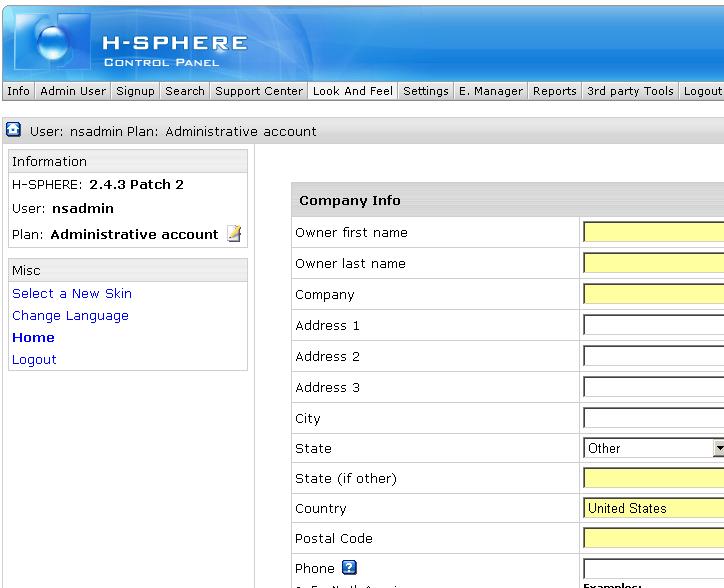The width and height of the screenshot is (724, 588).
Task: Open the Settings menu
Action: [426, 91]
